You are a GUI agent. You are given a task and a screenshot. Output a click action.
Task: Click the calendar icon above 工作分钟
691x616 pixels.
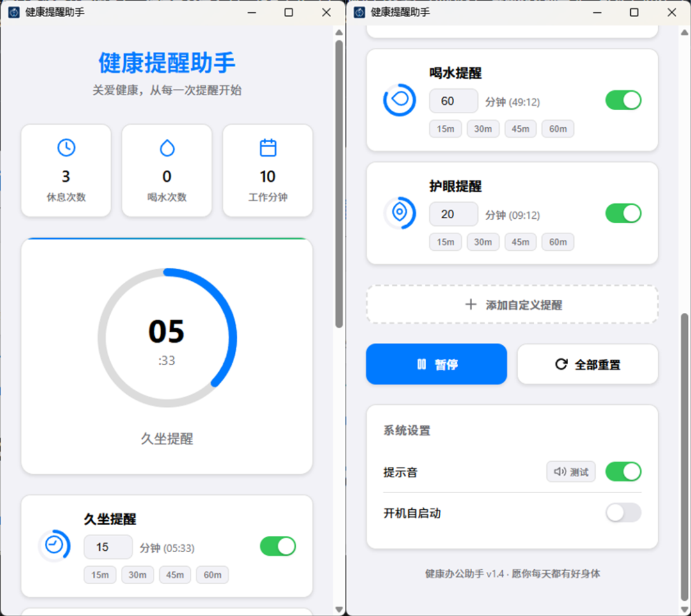pos(267,148)
